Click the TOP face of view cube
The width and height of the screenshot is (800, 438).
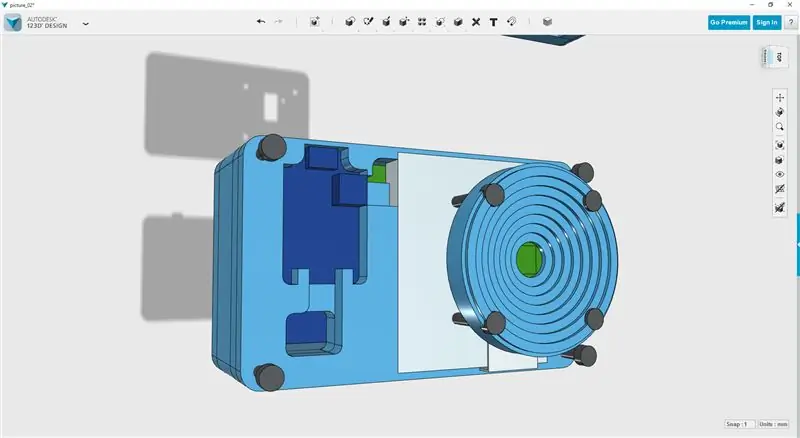pos(779,57)
